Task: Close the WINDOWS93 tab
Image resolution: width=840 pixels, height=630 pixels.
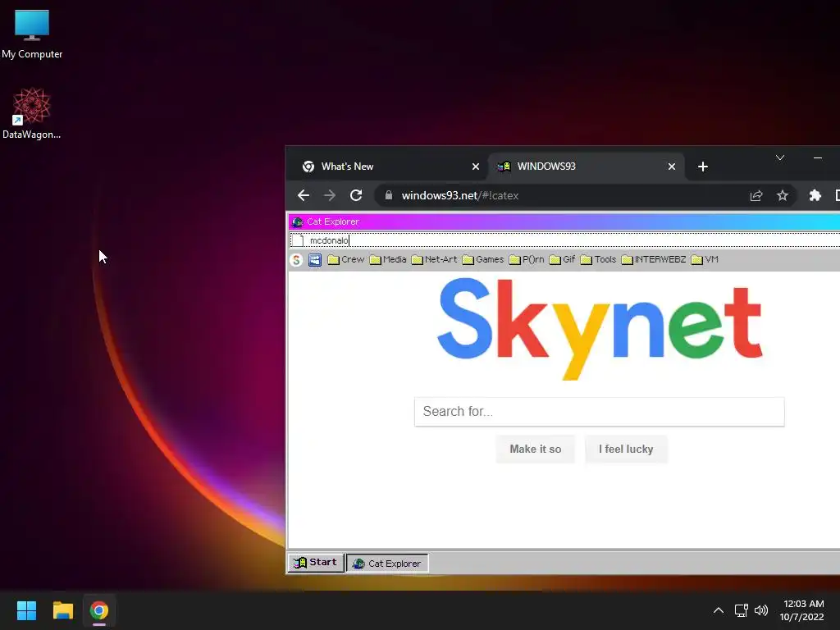Action: coord(671,167)
